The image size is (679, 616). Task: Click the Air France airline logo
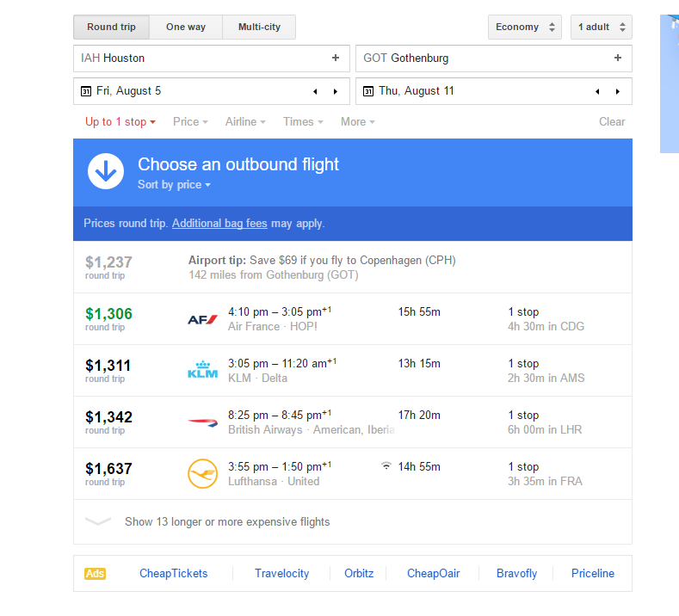point(202,319)
